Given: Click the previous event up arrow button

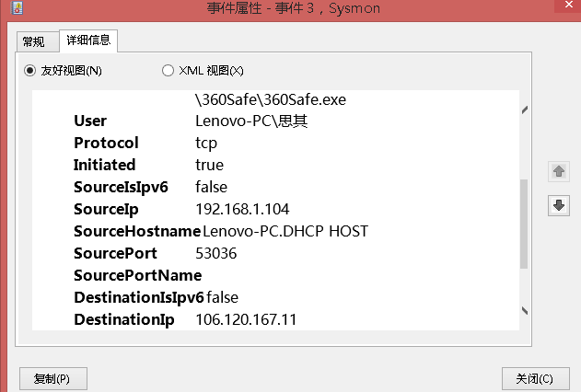Looking at the screenshot, I should tap(559, 171).
